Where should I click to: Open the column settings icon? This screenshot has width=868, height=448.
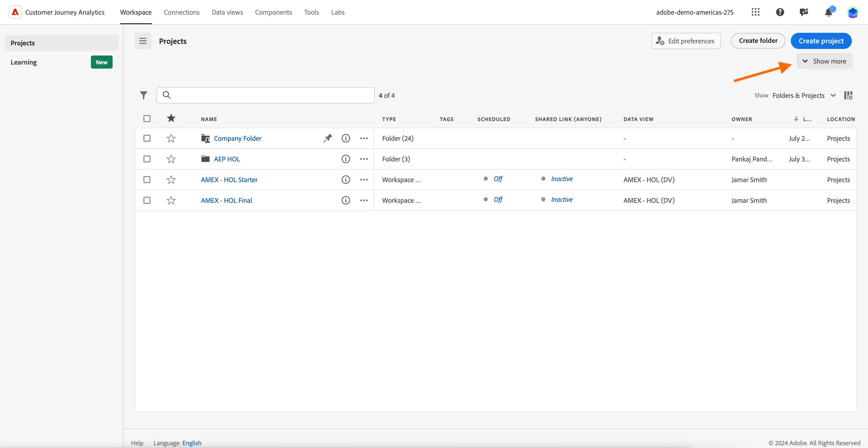[848, 96]
